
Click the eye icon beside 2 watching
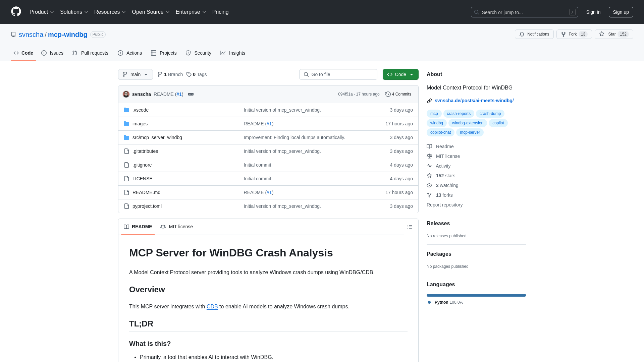[x=429, y=185]
